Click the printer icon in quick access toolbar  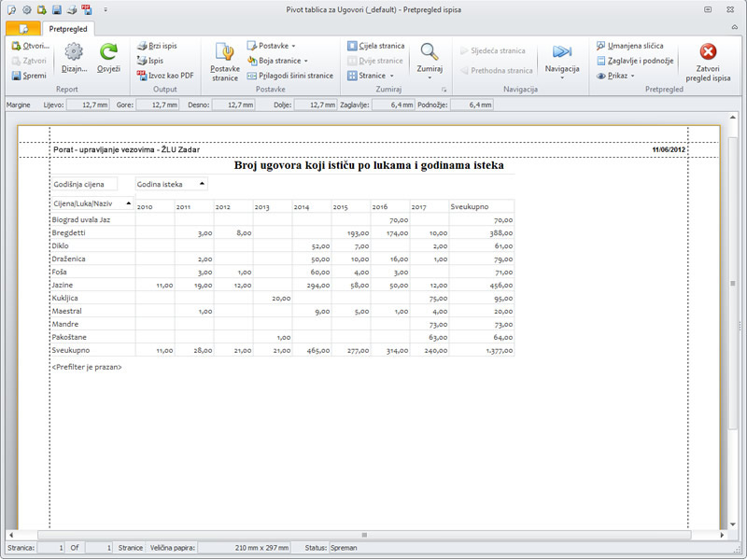[x=72, y=9]
